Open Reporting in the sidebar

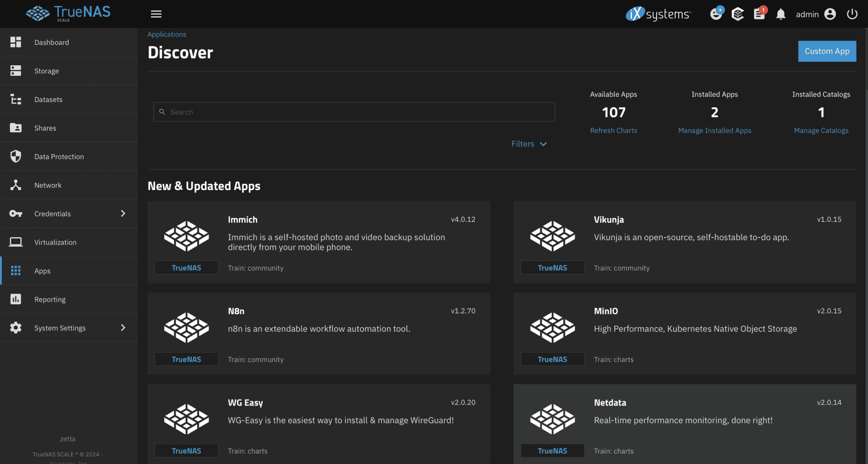(x=50, y=299)
